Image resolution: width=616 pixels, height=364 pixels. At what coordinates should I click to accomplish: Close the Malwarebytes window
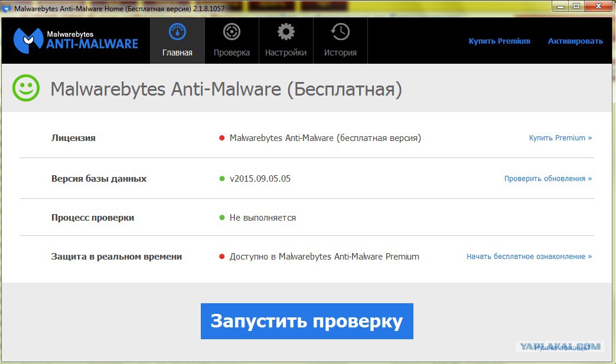pyautogui.click(x=598, y=6)
